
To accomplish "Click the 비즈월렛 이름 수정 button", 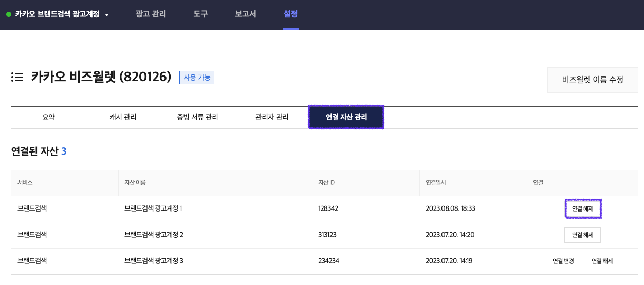I will pyautogui.click(x=593, y=80).
